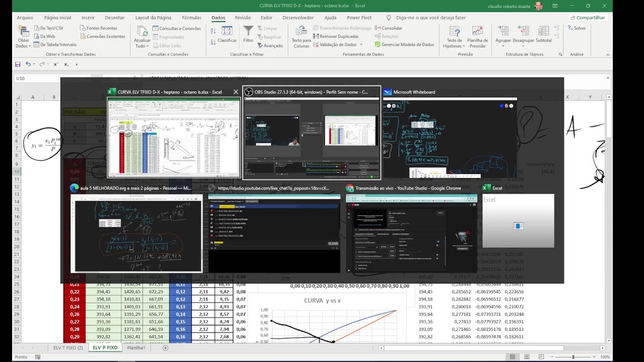The width and height of the screenshot is (644, 362).
Task: Switch to the Fórmulas ribbon tab
Action: pyautogui.click(x=192, y=18)
